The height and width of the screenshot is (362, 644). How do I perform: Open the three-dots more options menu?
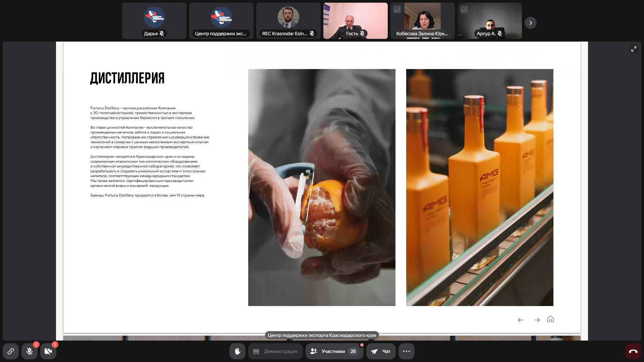pos(407,351)
